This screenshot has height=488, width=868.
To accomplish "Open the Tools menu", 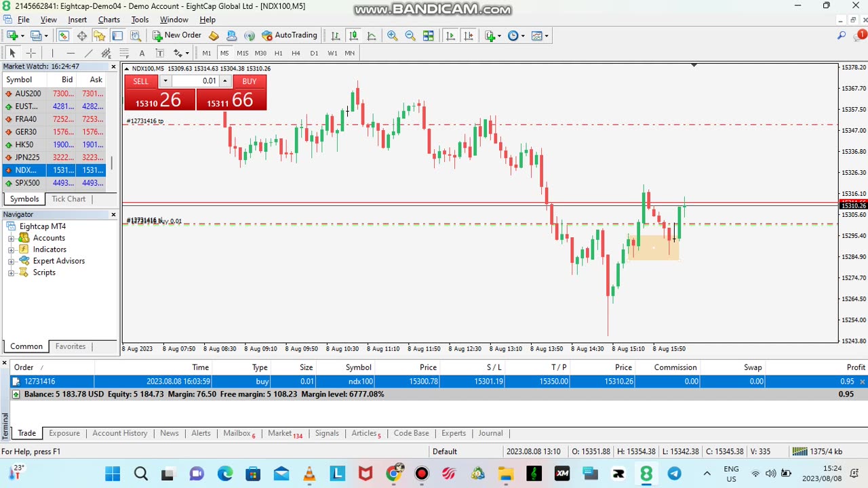I will [140, 20].
